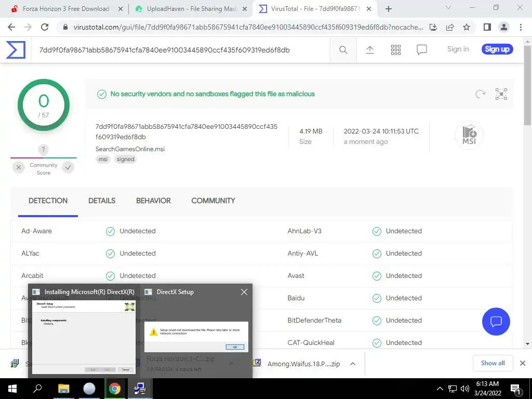Vote harmless with community check icon
Screen dimensions: 532x399
click(68, 167)
